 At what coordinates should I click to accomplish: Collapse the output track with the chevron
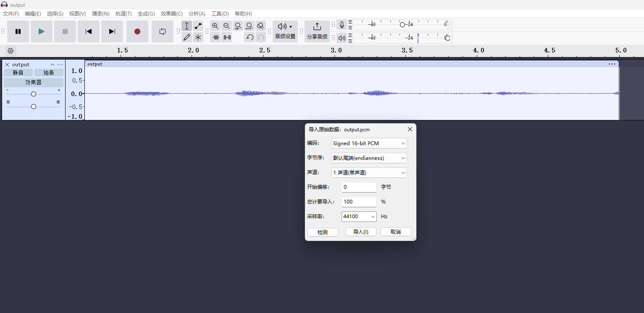pyautogui.click(x=53, y=64)
